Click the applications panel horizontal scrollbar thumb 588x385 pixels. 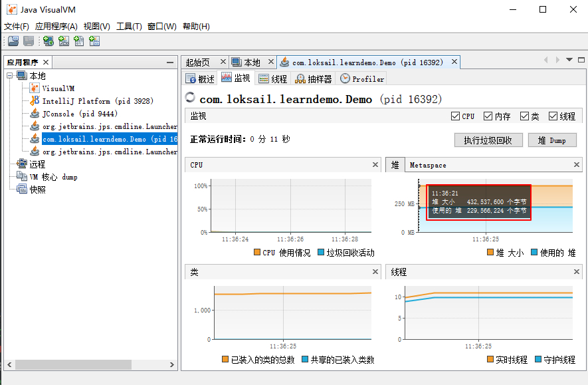tap(73, 365)
